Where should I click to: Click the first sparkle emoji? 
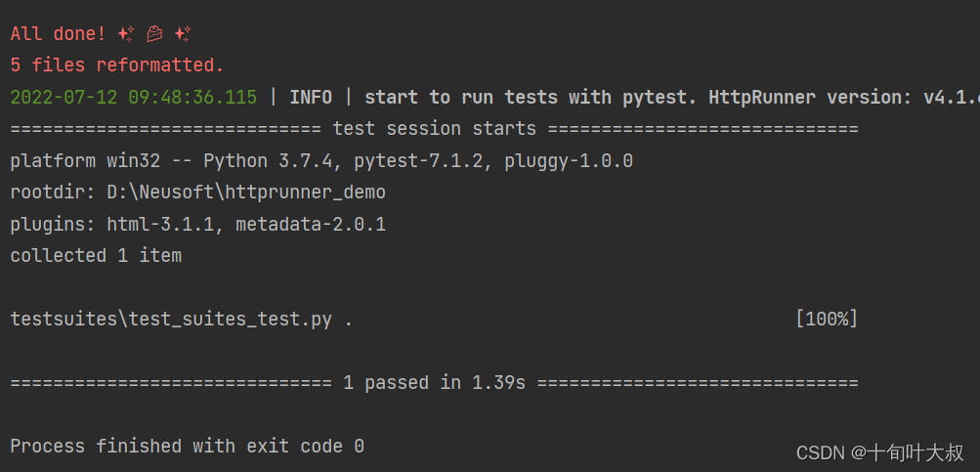coord(126,34)
